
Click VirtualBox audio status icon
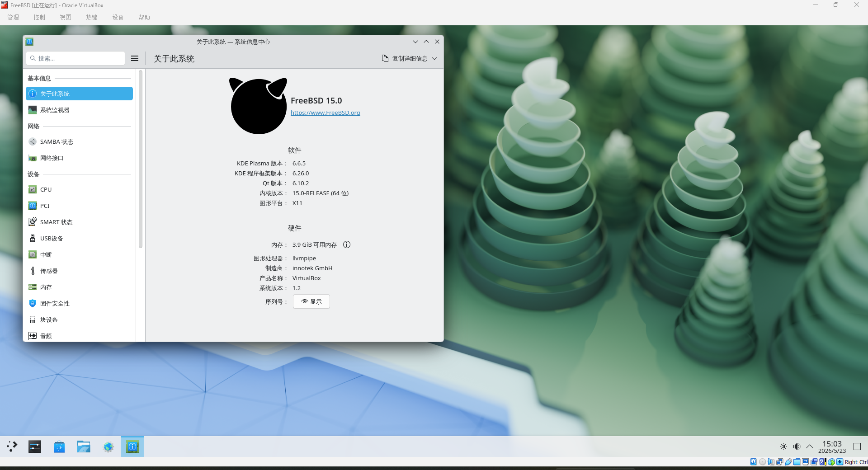pyautogui.click(x=771, y=462)
